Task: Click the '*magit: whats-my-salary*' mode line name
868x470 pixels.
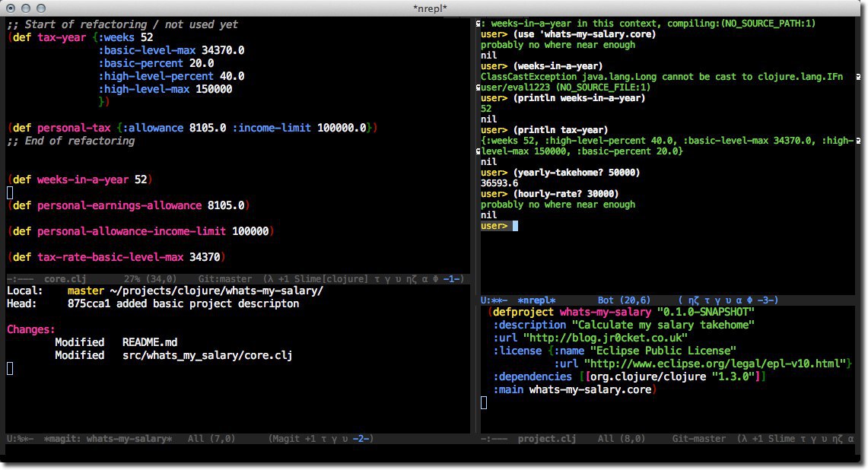Action: tap(108, 439)
